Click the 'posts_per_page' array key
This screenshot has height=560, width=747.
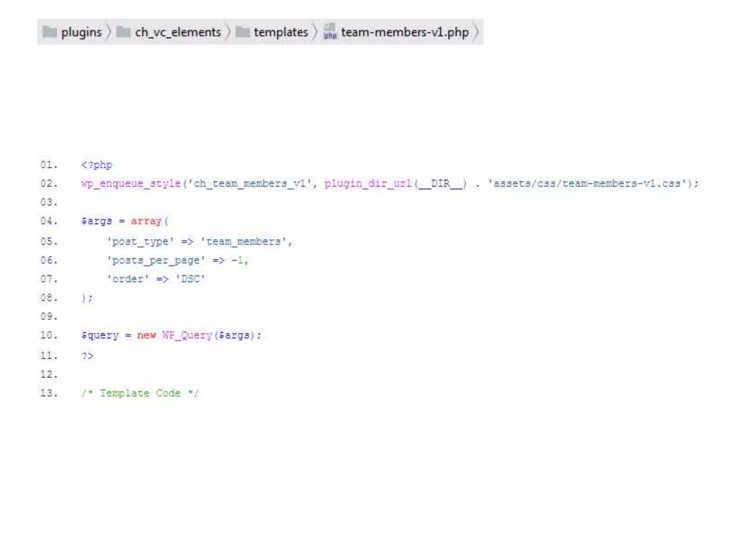pos(156,260)
